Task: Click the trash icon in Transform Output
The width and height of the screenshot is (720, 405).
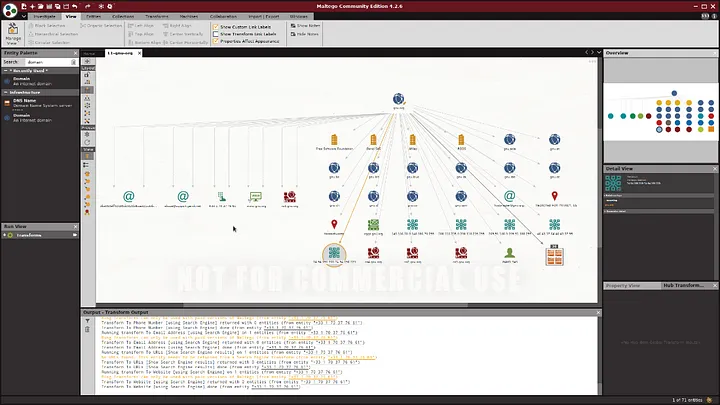Action: [87, 329]
